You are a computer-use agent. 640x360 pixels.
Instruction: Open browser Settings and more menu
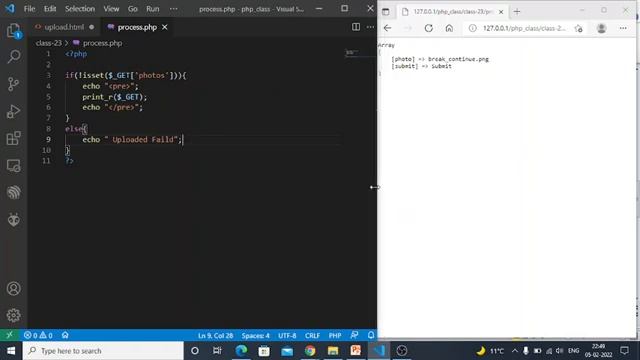point(623,28)
